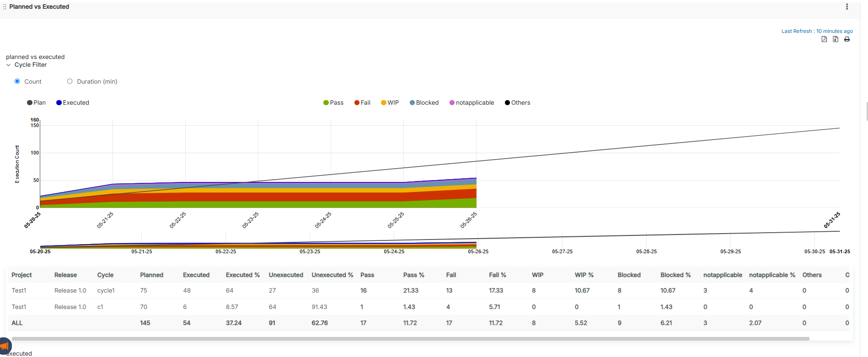Click the green Pass legend swatch

(x=326, y=103)
